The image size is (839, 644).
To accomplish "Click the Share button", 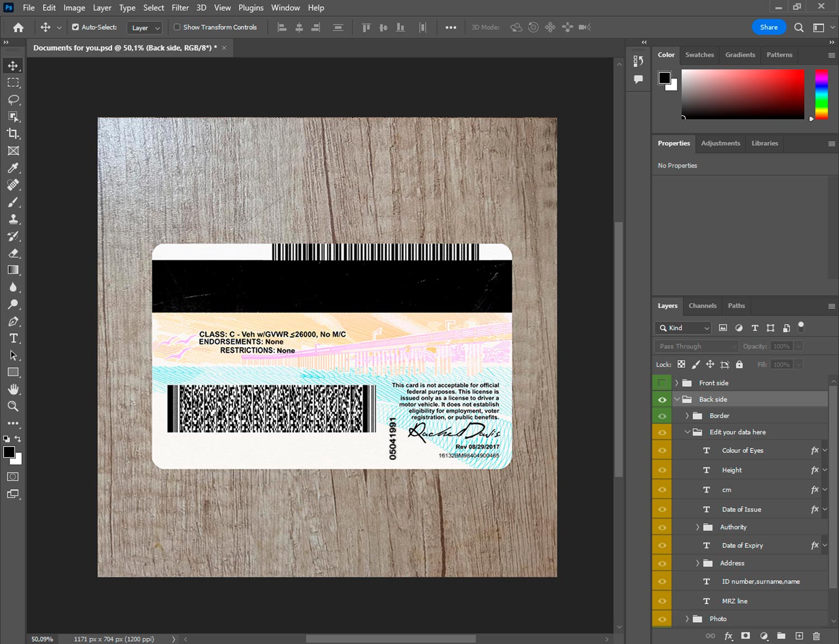I will click(x=769, y=27).
